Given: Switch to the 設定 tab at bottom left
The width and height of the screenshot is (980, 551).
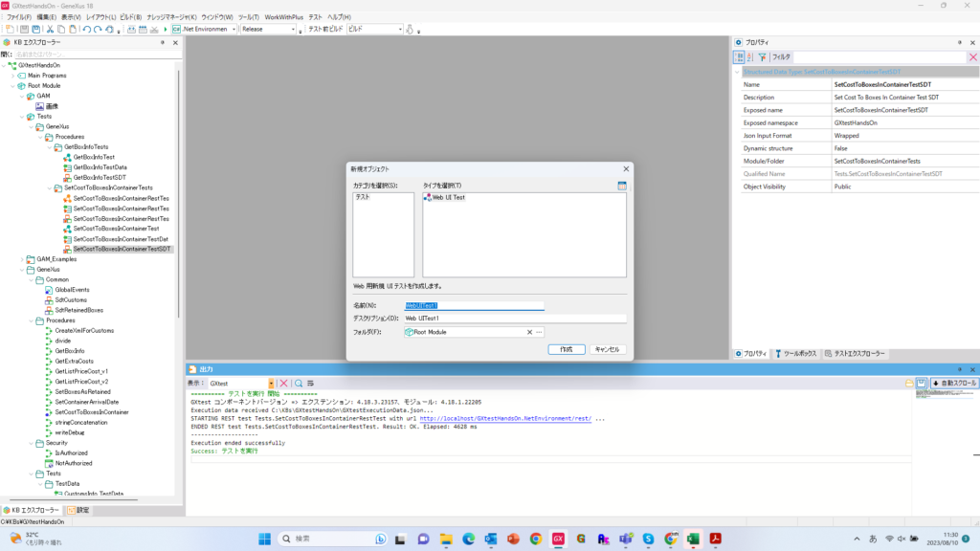Looking at the screenshot, I should tap(78, 511).
